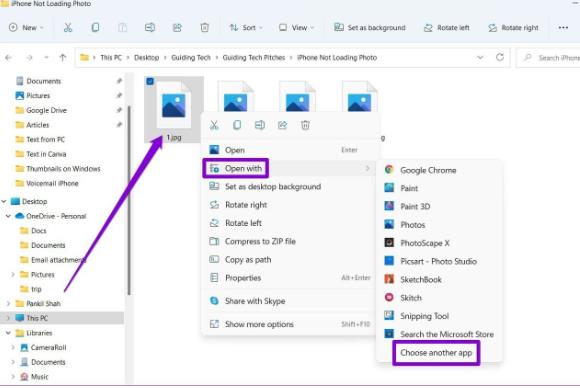The width and height of the screenshot is (580, 388).
Task: Collapse the Libraries node
Action: click(8, 333)
